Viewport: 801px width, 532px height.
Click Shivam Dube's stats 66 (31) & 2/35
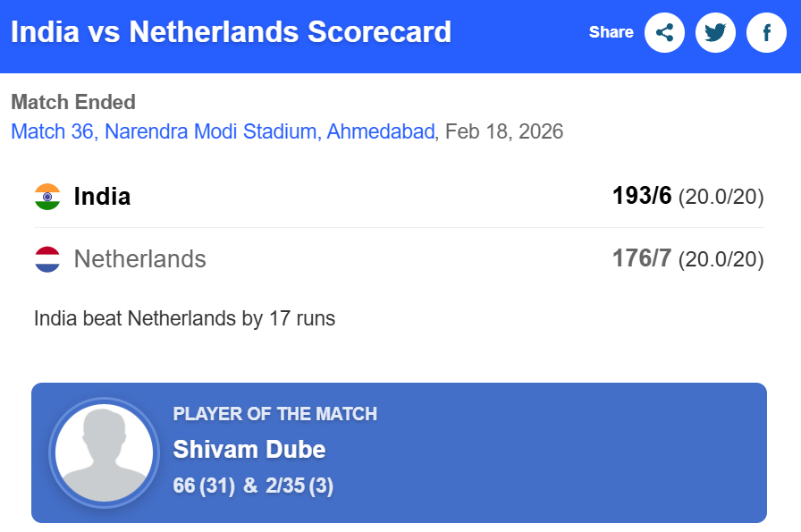(253, 486)
